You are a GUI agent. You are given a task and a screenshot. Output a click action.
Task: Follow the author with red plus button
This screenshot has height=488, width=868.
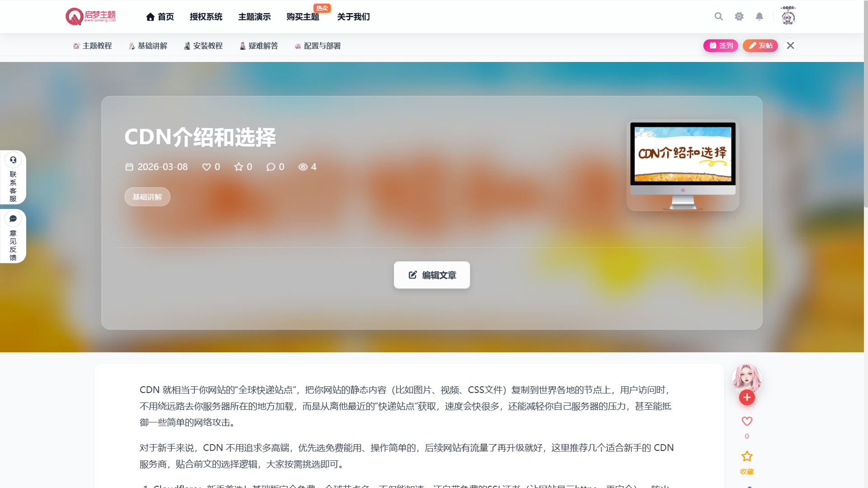[x=747, y=398]
